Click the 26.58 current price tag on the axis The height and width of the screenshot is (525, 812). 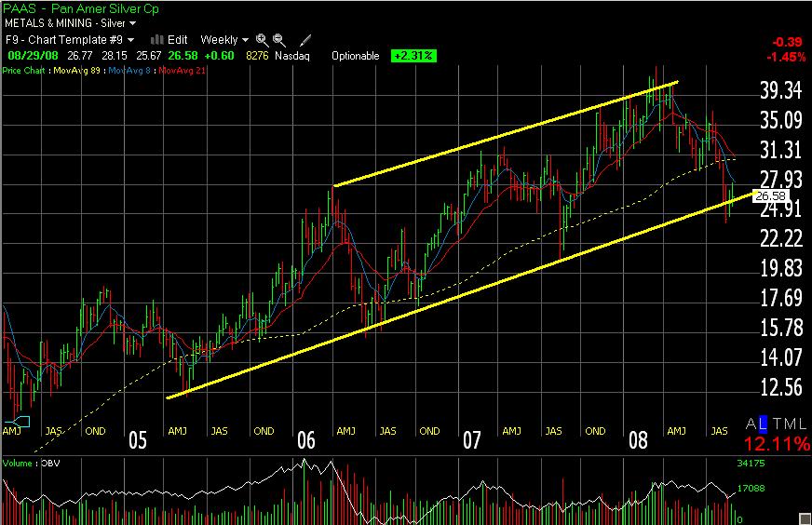(771, 196)
